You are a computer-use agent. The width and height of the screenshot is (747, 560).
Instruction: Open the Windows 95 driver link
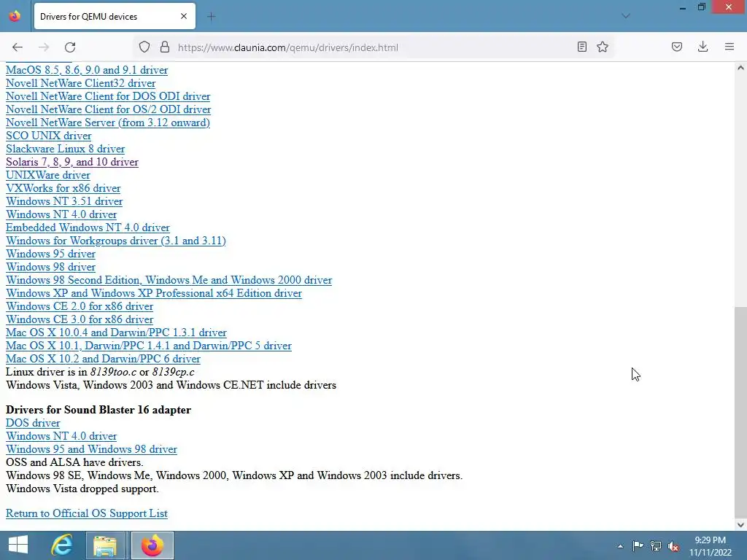click(x=50, y=254)
